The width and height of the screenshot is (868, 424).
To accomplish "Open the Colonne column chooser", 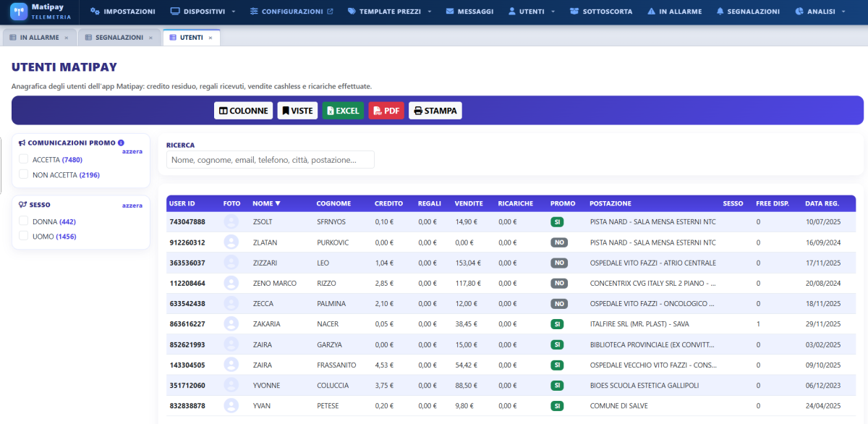I will click(243, 111).
